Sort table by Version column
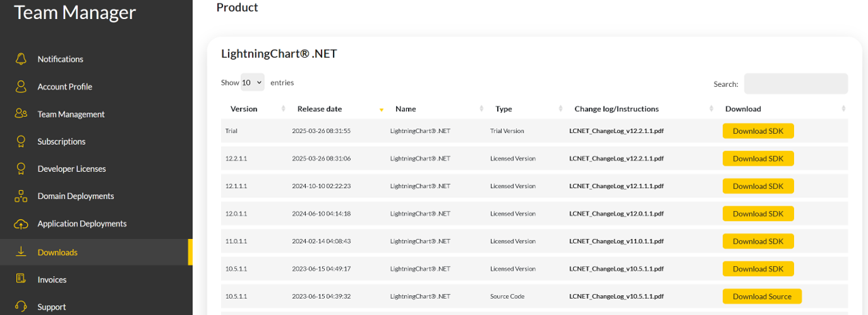 [x=254, y=109]
